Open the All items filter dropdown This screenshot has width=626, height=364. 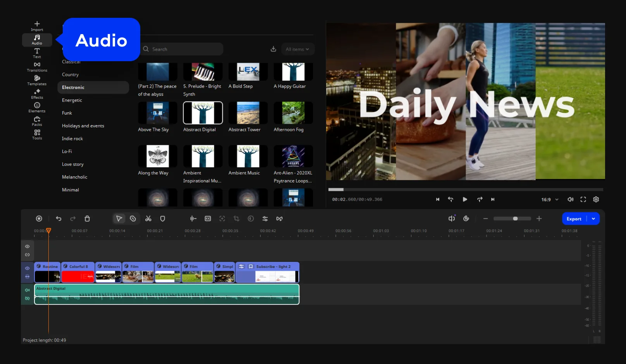298,49
